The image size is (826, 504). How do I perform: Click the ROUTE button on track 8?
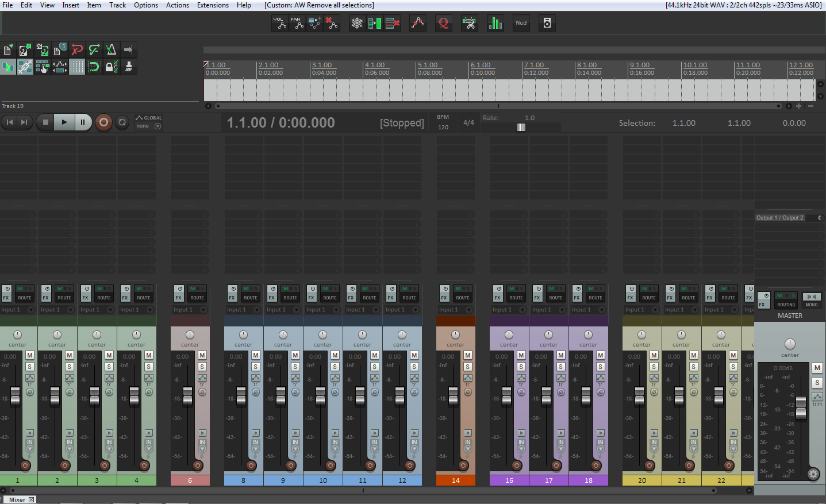251,298
